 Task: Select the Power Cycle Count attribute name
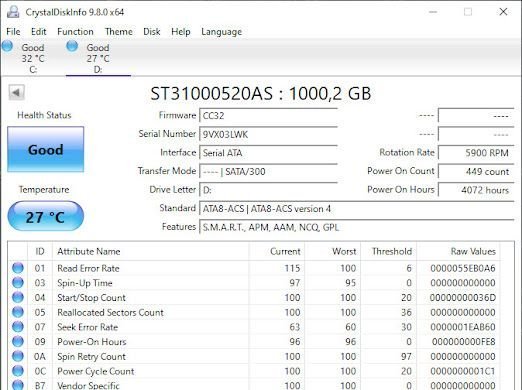coord(96,371)
